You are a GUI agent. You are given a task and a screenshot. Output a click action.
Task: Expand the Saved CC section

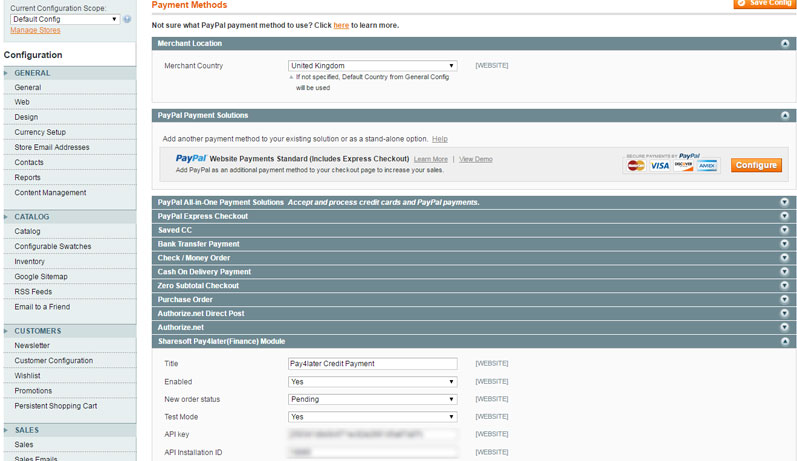coord(785,230)
